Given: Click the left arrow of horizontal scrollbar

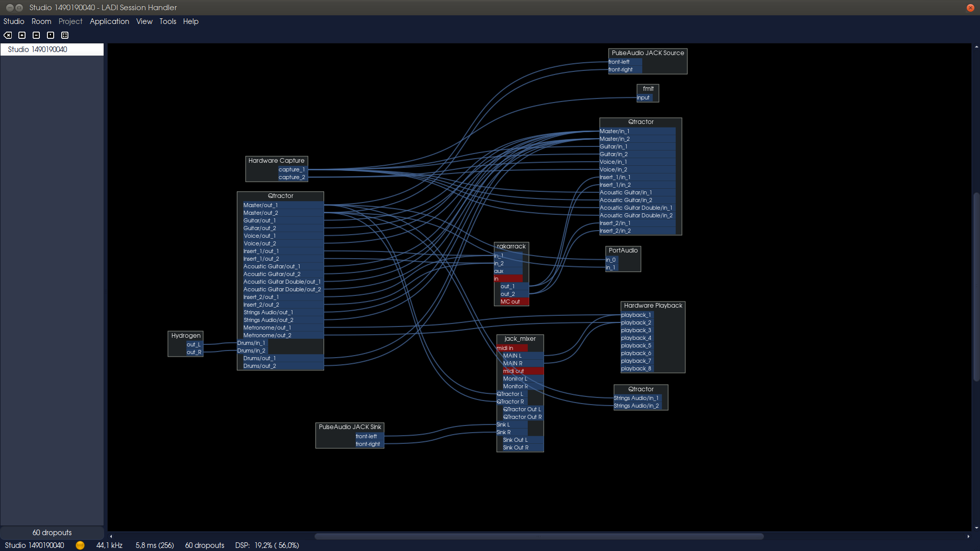Looking at the screenshot, I should 111,536.
